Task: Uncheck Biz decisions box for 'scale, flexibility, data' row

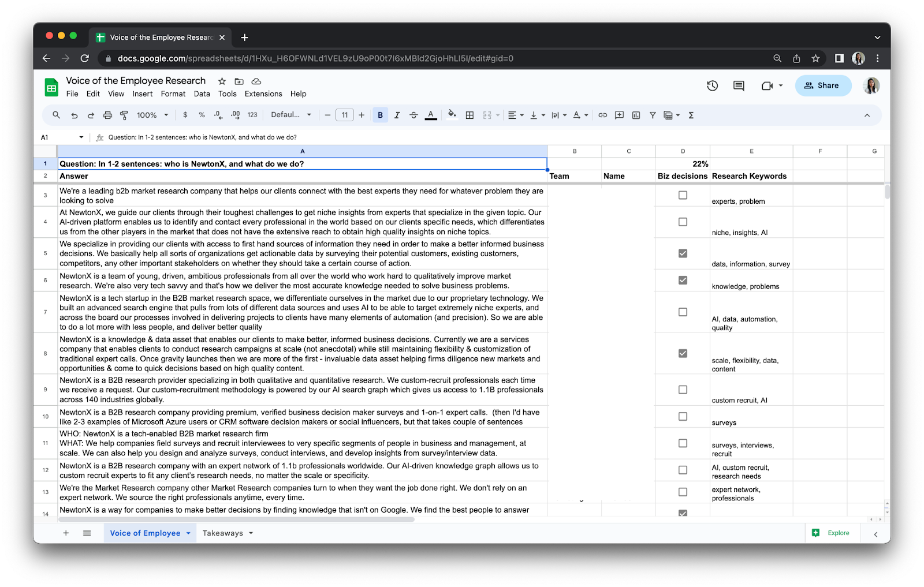Action: tap(683, 353)
